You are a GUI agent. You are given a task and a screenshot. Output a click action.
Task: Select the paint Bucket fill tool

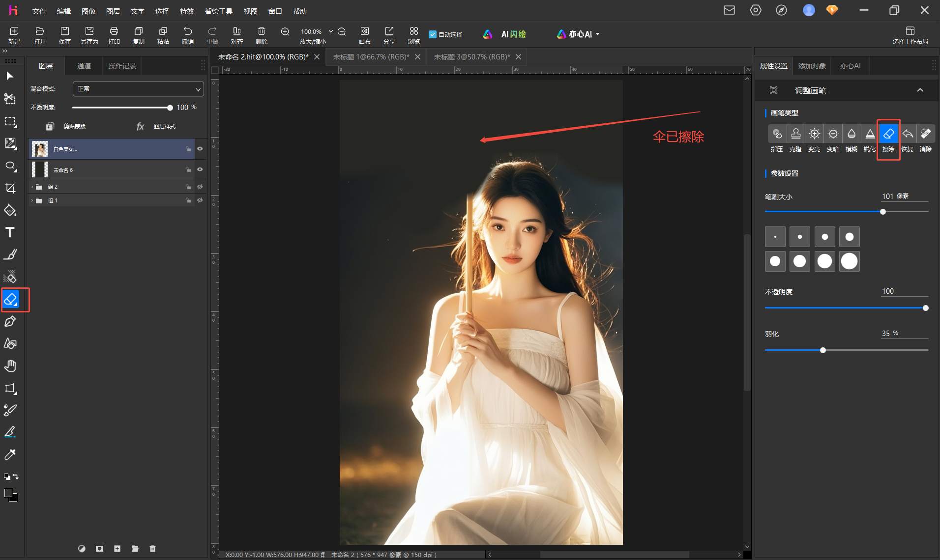[x=10, y=210]
